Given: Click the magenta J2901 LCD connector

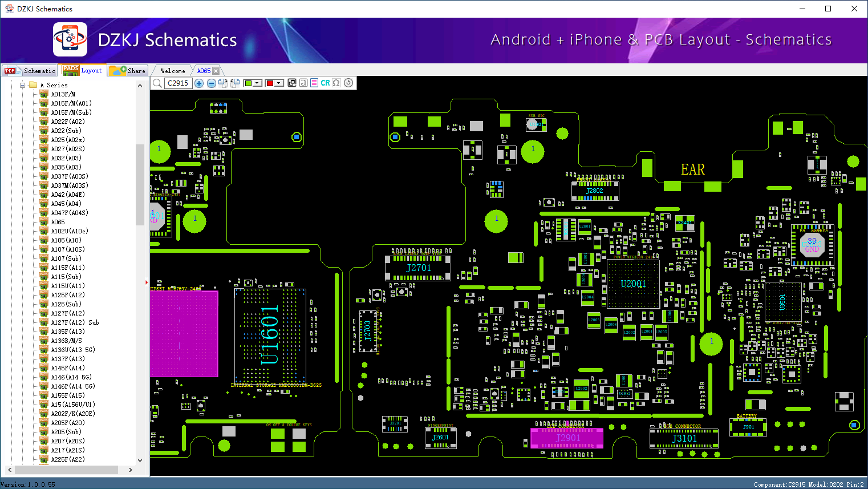Looking at the screenshot, I should pos(567,438).
